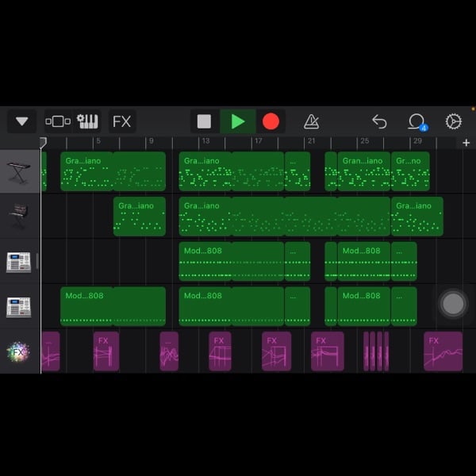The image size is (476, 476).
Task: Select the second keyboard track icon
Action: tap(19, 216)
